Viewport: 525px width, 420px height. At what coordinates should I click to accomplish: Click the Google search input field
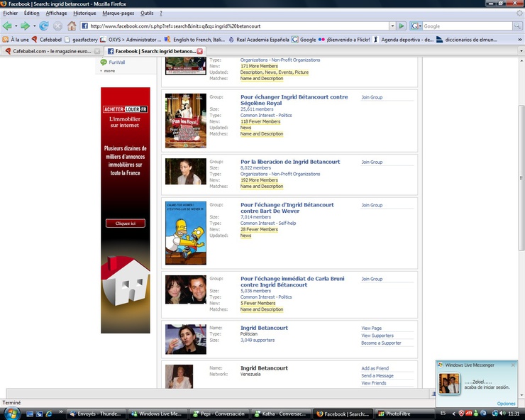tap(467, 26)
